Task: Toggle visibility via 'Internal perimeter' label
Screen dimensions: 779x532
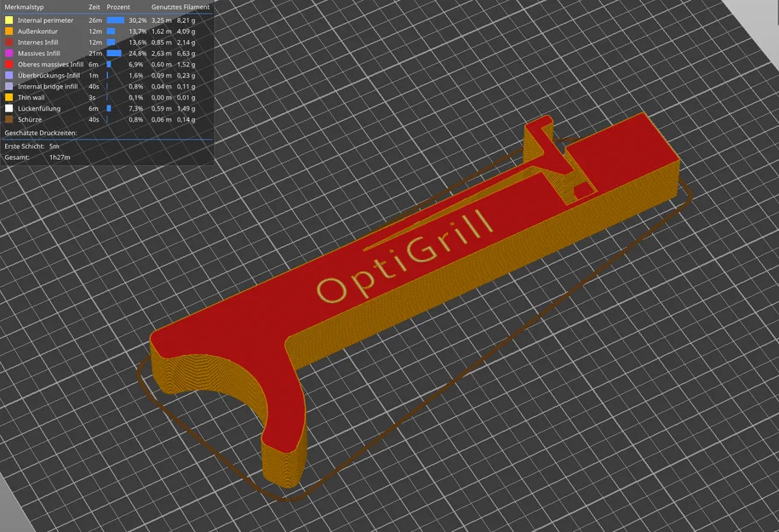Action: click(x=45, y=20)
